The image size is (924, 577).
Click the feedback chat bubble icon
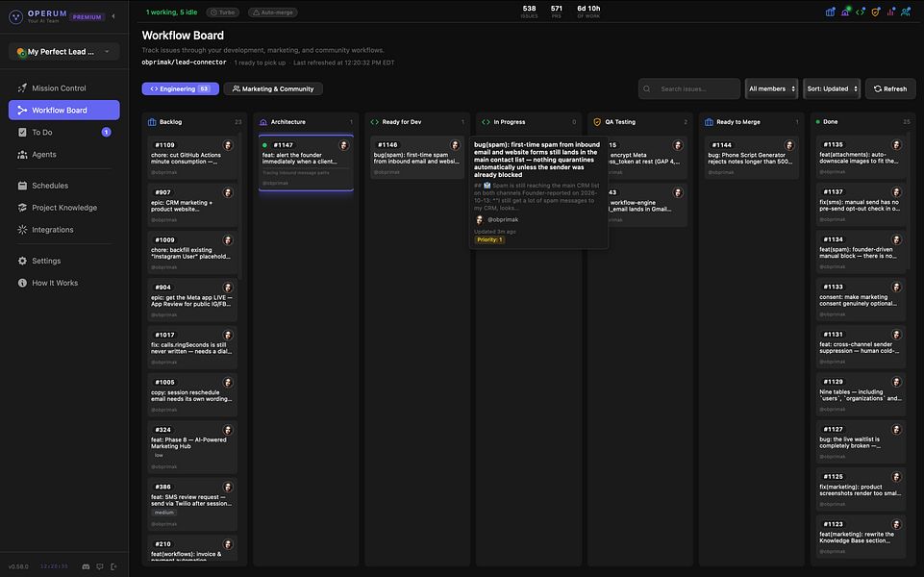point(100,566)
